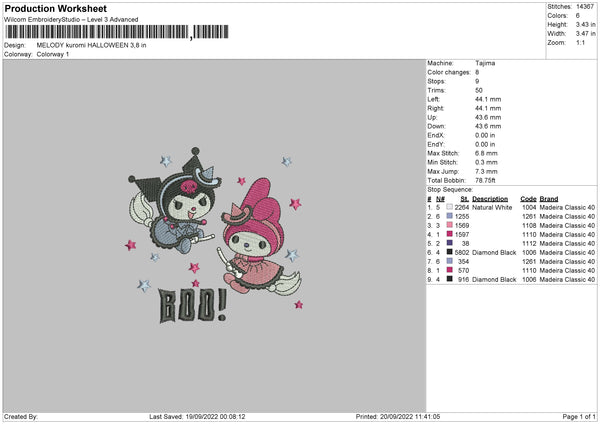The width and height of the screenshot is (600, 424).
Task: Click the Stops label
Action: (437, 81)
